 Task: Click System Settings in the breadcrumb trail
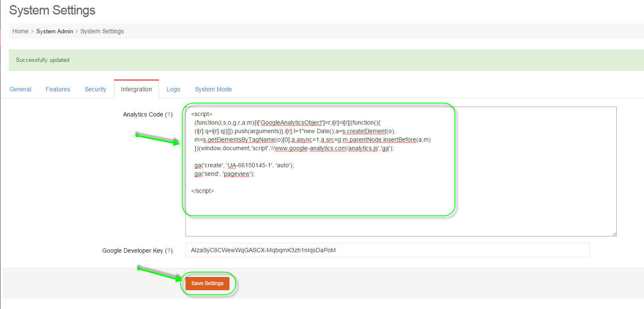102,31
